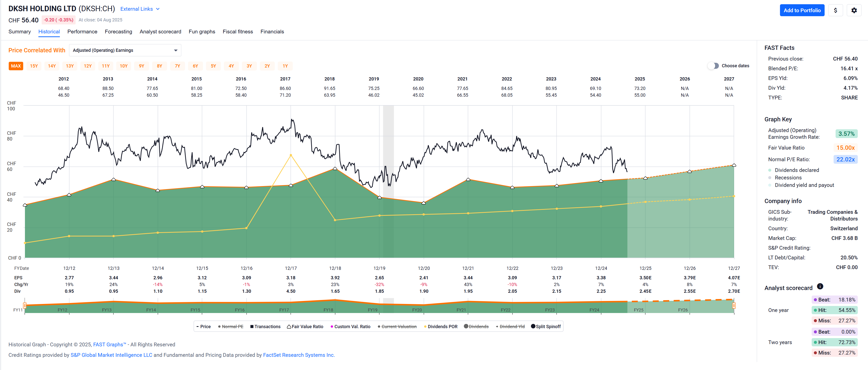Toggle Current Valuation legend item
The image size is (868, 370).
(x=397, y=327)
